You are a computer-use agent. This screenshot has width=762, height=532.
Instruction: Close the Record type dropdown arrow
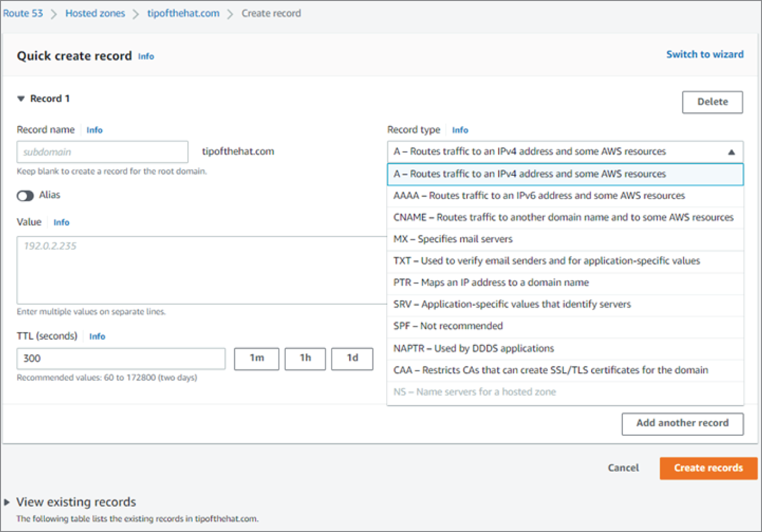731,152
